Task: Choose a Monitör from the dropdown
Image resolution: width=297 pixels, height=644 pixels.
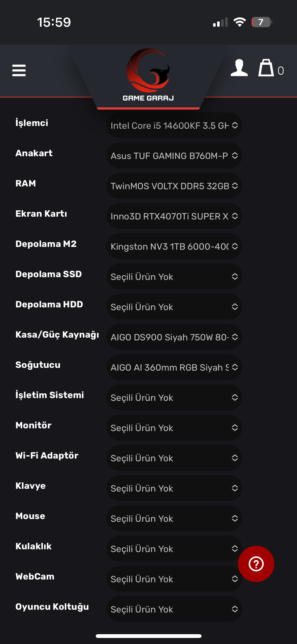Action: [174, 428]
